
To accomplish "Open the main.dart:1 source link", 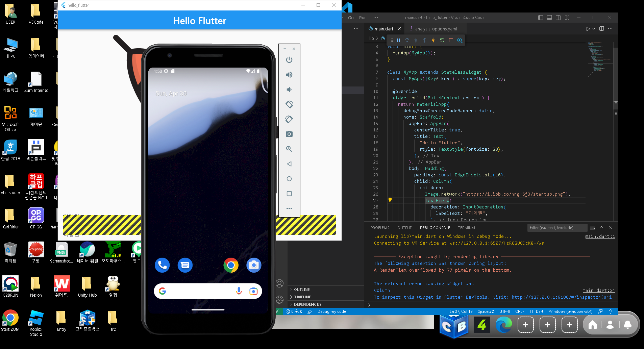I will [x=600, y=236].
